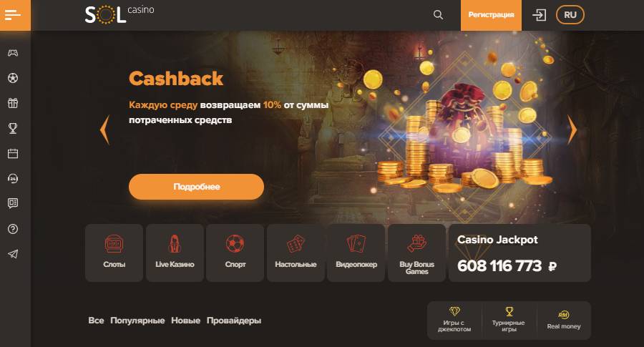Screen dimensions: 644x347
Task: Switch to the Популярные tab
Action: pyautogui.click(x=137, y=321)
